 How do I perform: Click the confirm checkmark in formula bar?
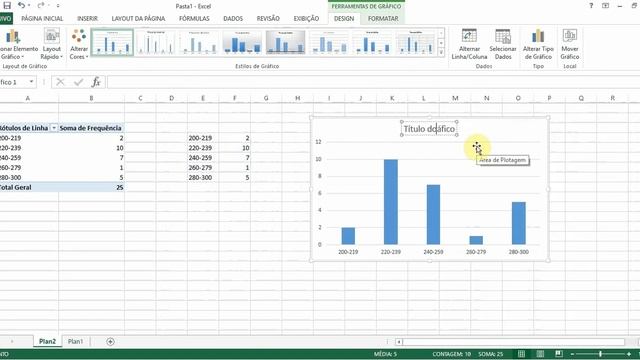78,82
